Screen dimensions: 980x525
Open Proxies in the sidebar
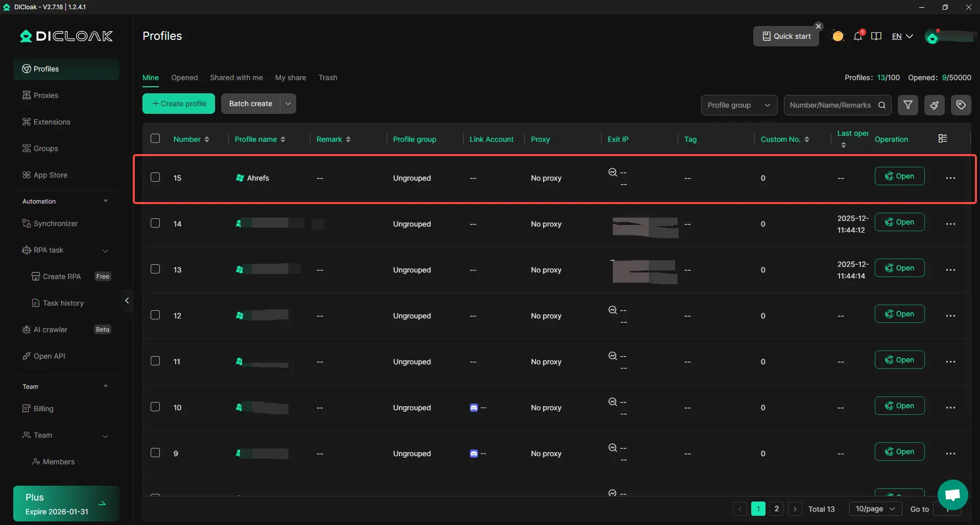click(x=46, y=95)
